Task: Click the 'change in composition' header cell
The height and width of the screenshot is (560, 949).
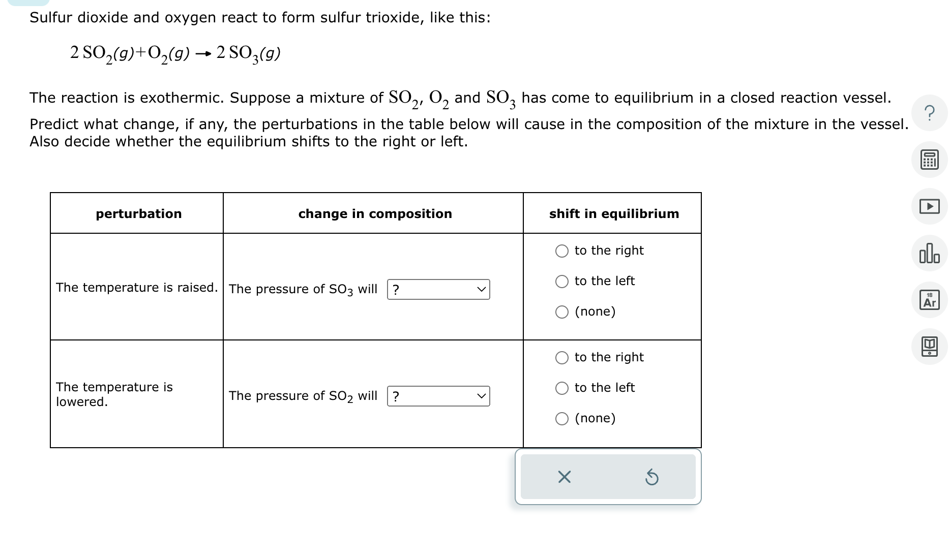Action: (375, 213)
